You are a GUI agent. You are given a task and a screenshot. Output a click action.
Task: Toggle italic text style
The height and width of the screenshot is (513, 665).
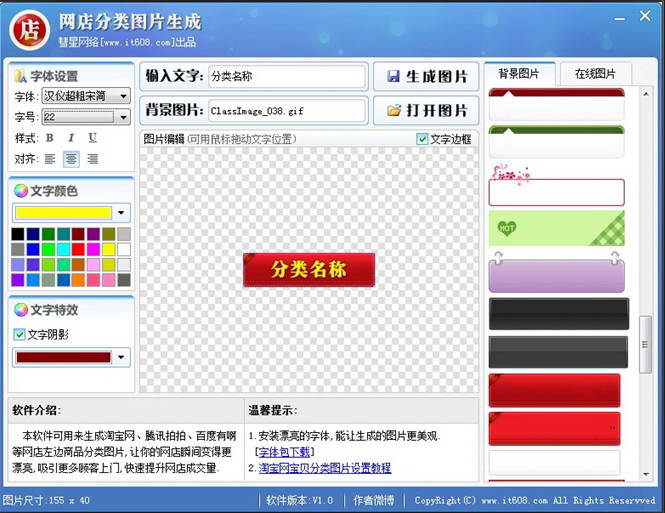pyautogui.click(x=71, y=138)
